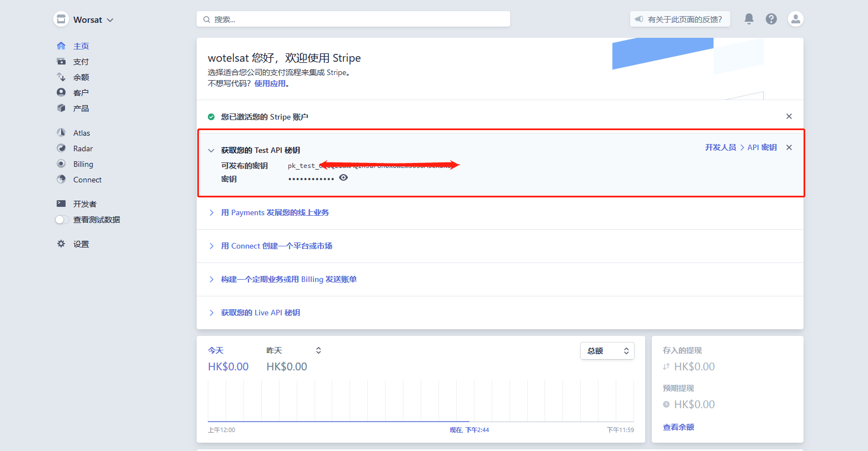Click the masked secret key dots
The image size is (868, 451).
click(311, 179)
